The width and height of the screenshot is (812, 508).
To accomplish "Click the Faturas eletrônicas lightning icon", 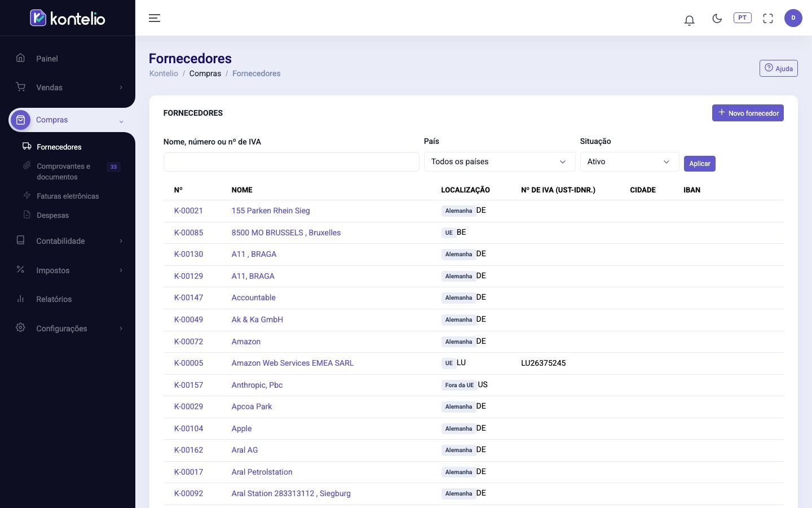I will pyautogui.click(x=27, y=195).
